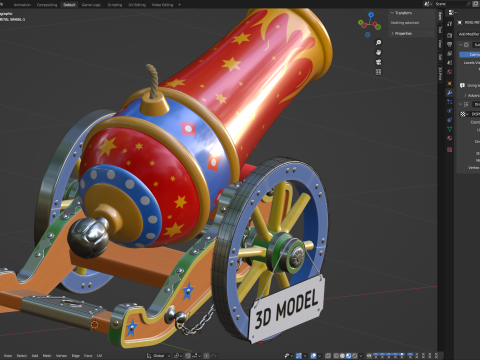Open the Mesh menu in viewport header
Image resolution: width=480 pixels, height=360 pixels.
point(47,356)
